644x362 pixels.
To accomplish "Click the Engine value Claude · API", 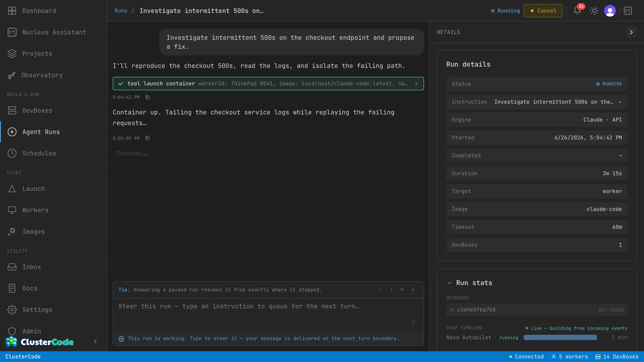I will click(x=602, y=120).
